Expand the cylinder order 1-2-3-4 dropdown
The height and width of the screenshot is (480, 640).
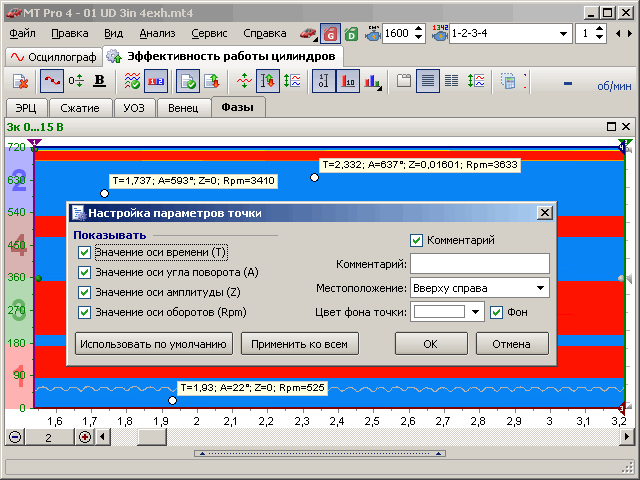coord(562,33)
